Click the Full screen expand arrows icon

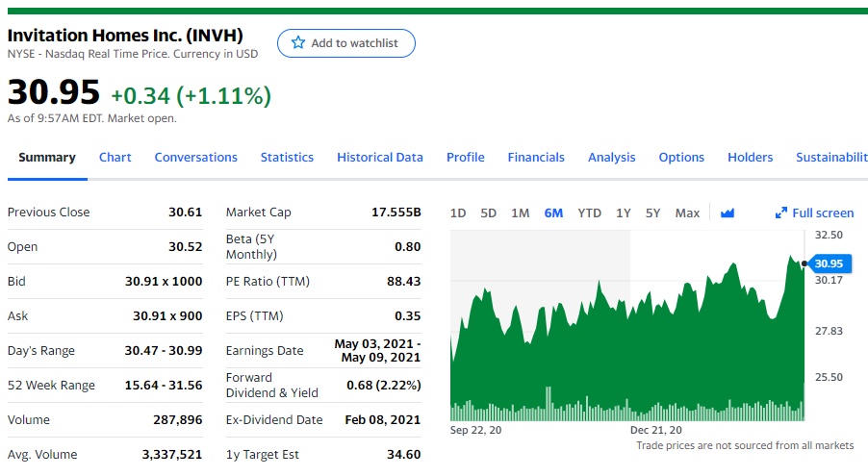[781, 213]
